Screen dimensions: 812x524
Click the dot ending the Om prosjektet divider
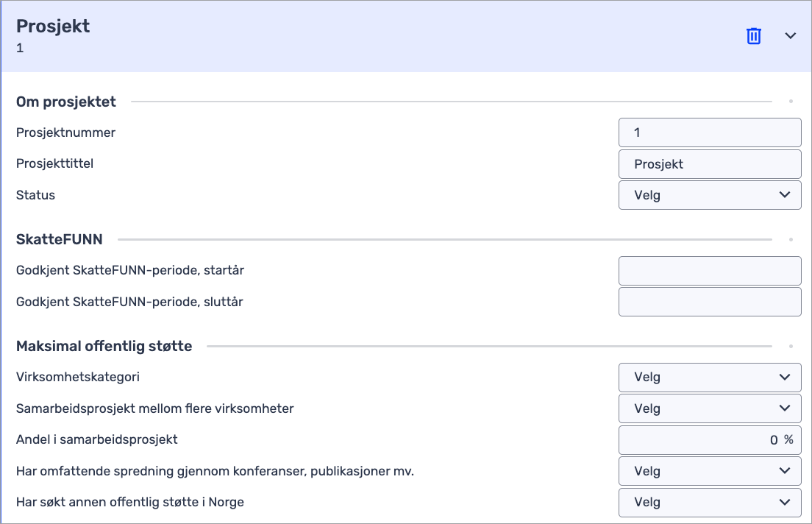[791, 102]
